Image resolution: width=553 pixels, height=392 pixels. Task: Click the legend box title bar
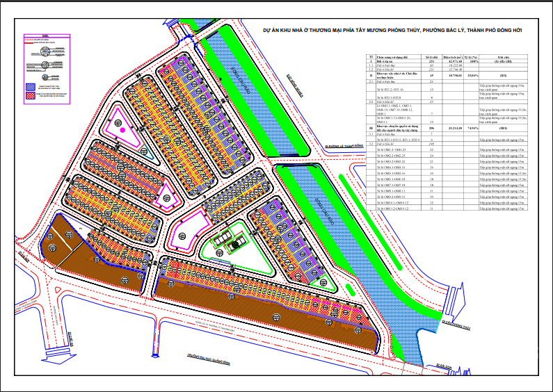(45, 36)
